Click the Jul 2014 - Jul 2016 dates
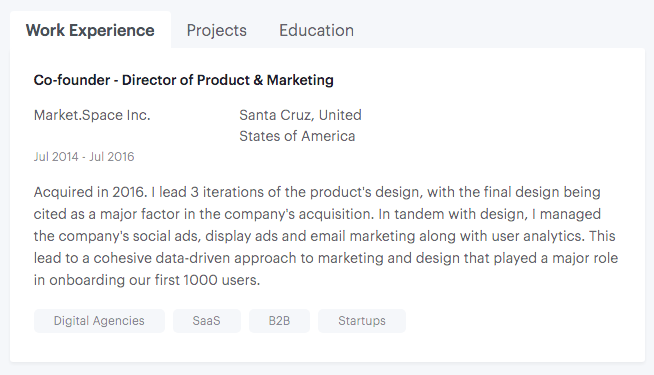This screenshot has width=654, height=375. coord(84,157)
